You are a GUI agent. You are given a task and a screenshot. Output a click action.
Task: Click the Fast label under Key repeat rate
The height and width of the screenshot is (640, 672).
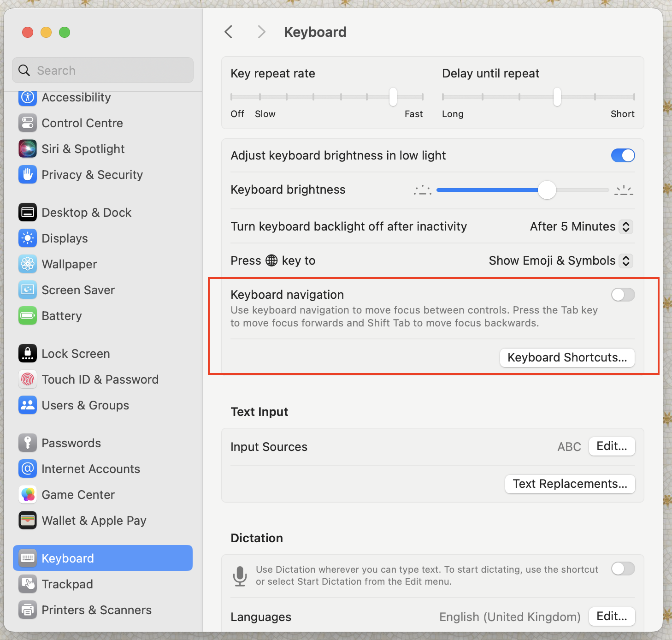coord(413,114)
